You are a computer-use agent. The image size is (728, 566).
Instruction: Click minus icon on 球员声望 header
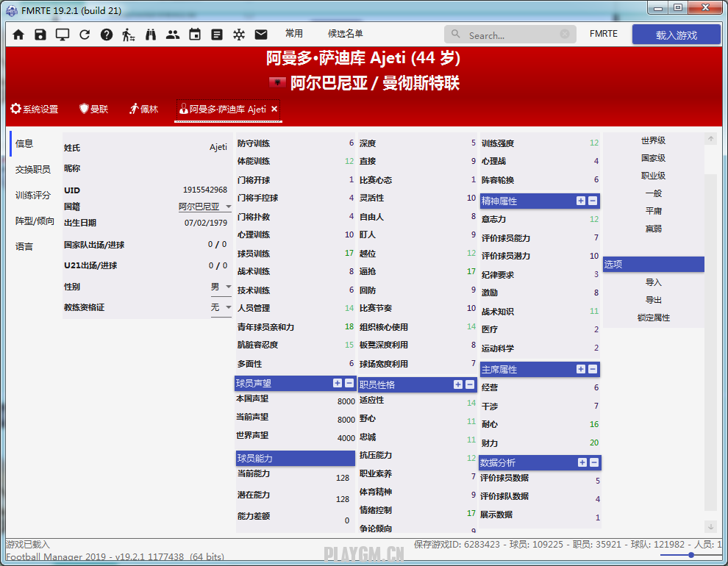(x=349, y=383)
